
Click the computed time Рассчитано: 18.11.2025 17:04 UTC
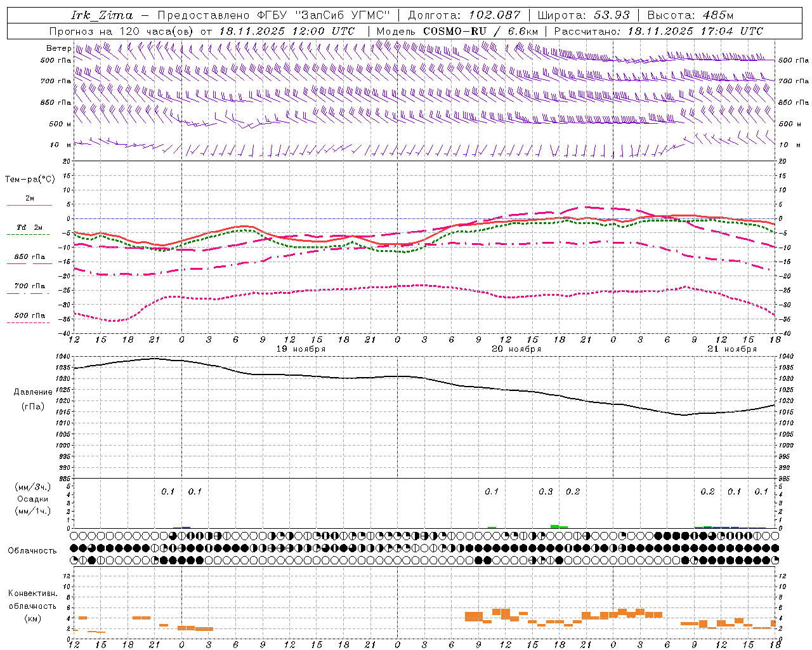[658, 31]
